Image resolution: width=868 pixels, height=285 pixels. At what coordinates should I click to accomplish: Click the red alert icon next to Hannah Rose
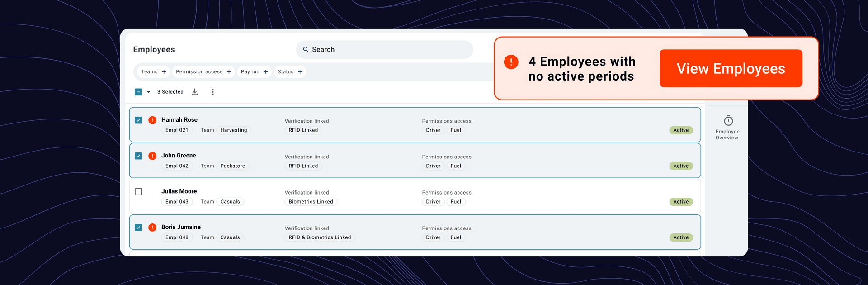tap(152, 120)
